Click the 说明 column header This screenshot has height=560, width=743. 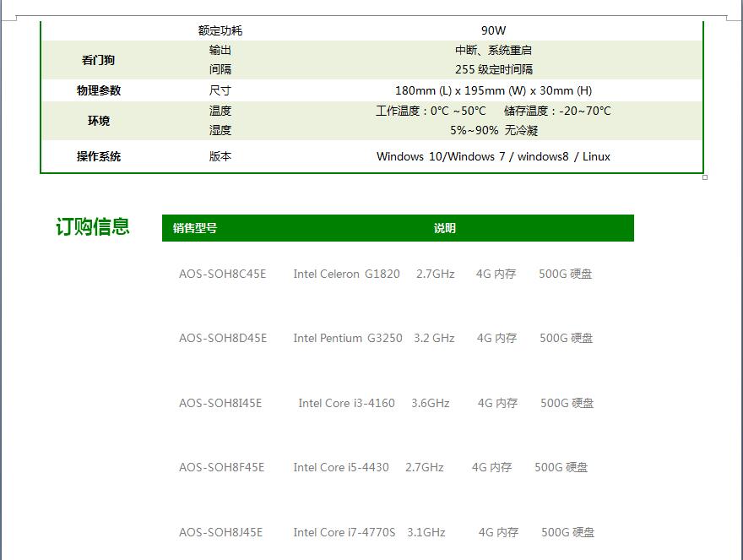[445, 228]
